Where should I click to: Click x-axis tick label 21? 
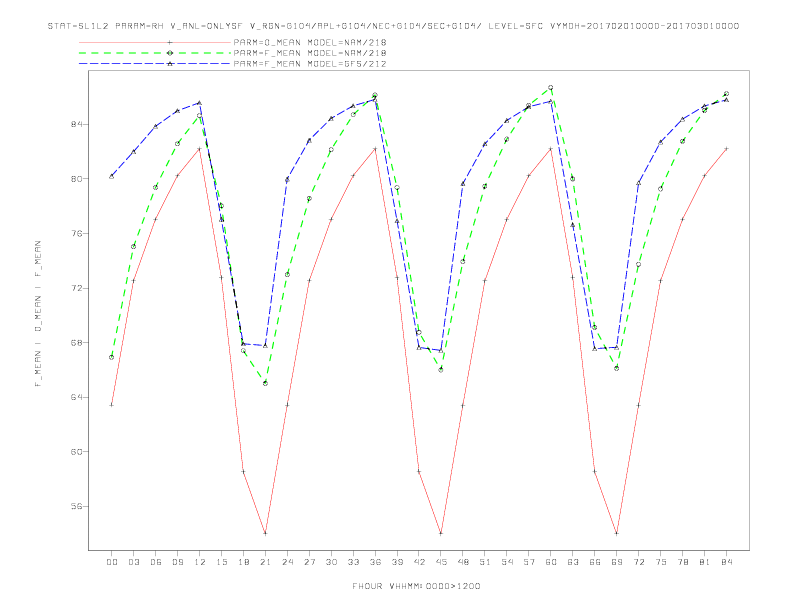click(265, 562)
